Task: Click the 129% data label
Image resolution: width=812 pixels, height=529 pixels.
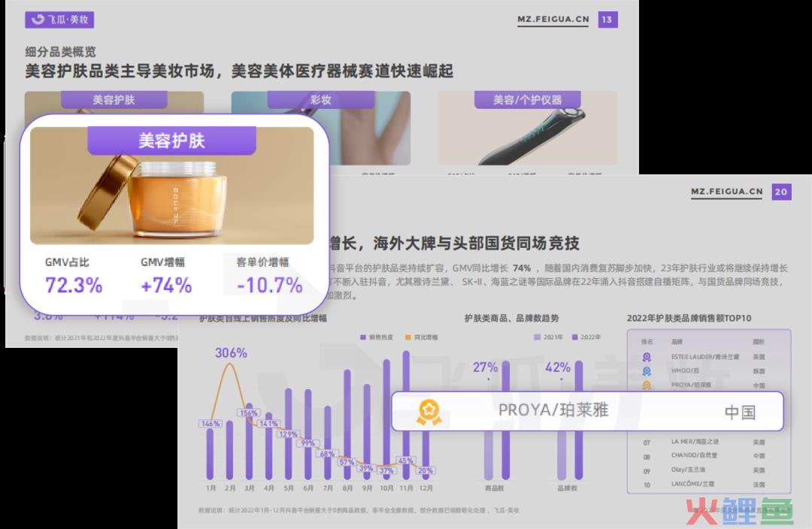Action: click(288, 434)
